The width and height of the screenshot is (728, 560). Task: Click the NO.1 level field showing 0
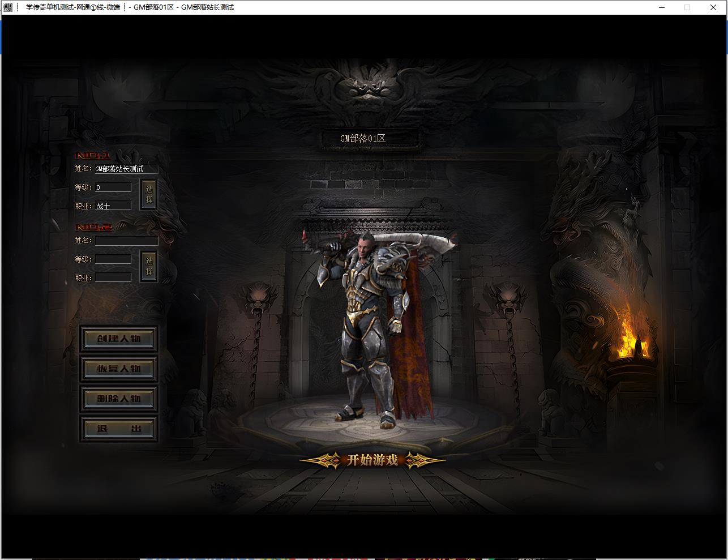(x=113, y=187)
